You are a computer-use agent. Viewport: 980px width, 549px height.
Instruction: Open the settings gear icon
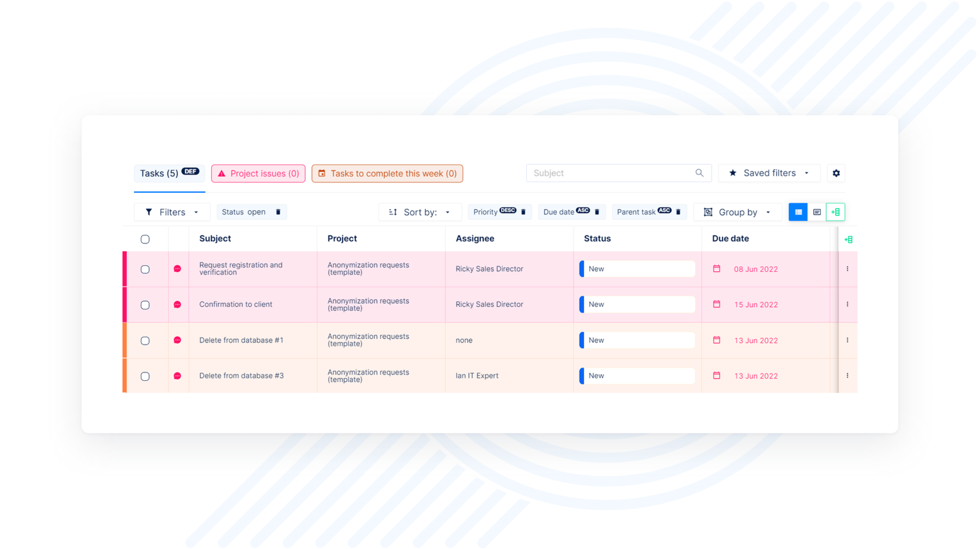pyautogui.click(x=836, y=173)
